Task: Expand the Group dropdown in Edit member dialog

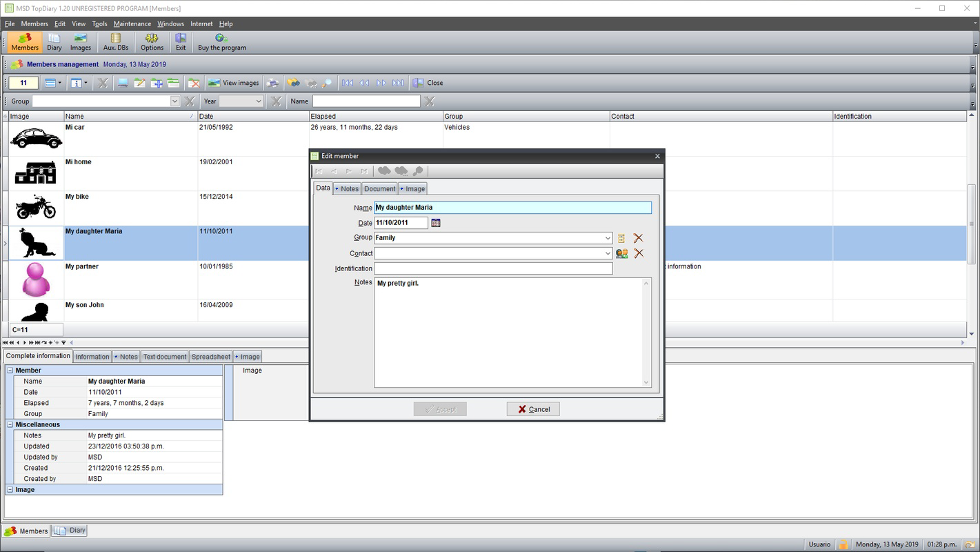Action: point(608,238)
